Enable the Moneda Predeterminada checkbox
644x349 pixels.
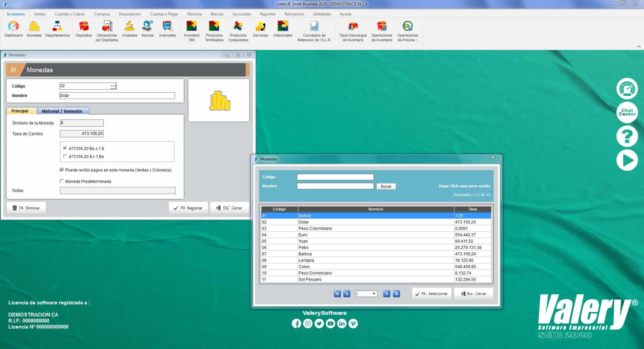(x=62, y=181)
